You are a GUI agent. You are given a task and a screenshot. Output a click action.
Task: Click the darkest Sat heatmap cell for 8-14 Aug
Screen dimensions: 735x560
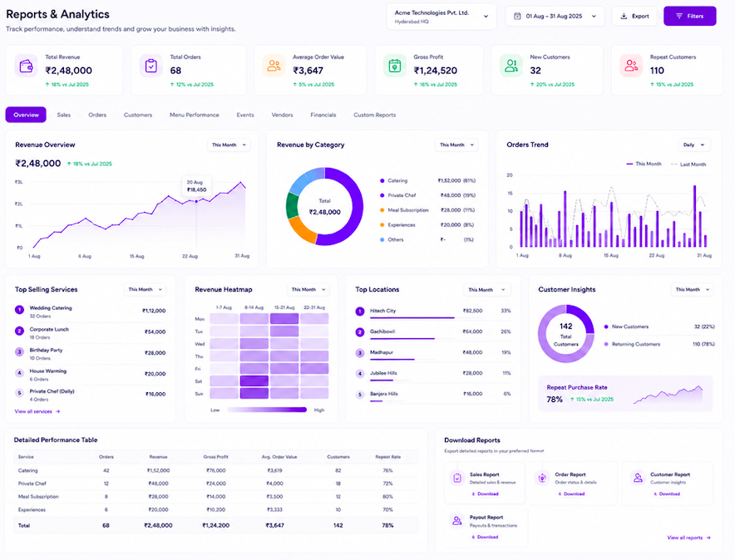point(254,381)
